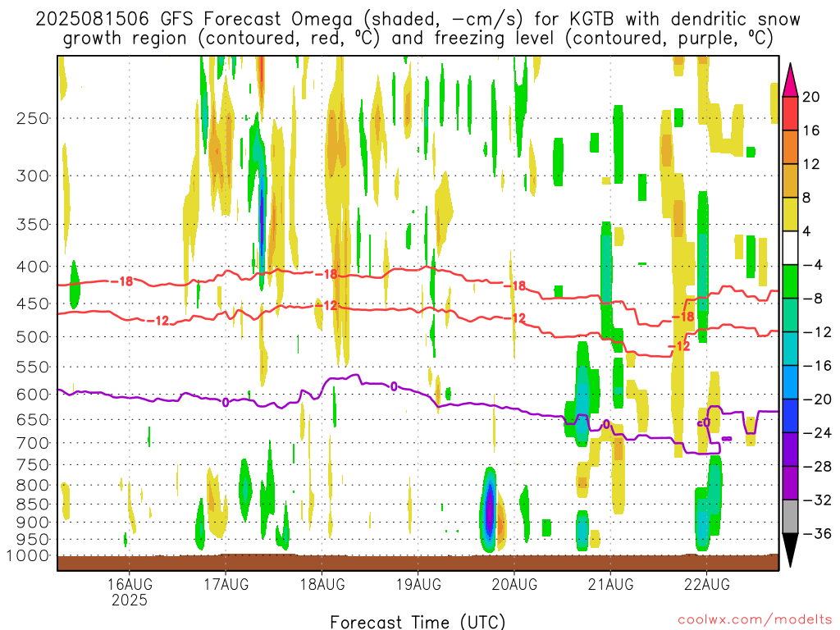Open the coolwx.com/modelts link
The width and height of the screenshot is (840, 630).
[x=755, y=620]
